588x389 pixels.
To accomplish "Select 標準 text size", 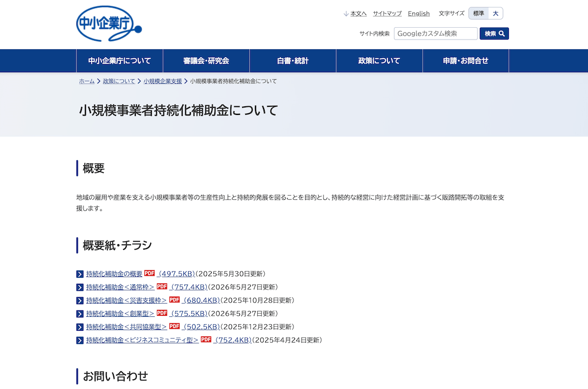I will [478, 13].
